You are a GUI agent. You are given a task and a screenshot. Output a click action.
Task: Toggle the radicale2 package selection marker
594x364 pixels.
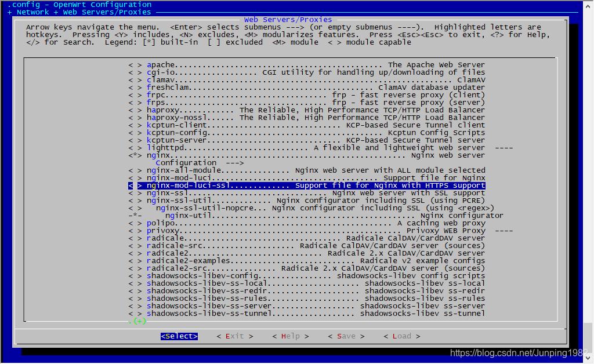click(x=135, y=253)
